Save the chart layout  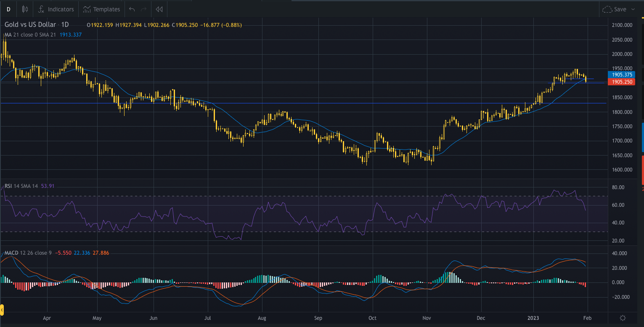pos(615,9)
